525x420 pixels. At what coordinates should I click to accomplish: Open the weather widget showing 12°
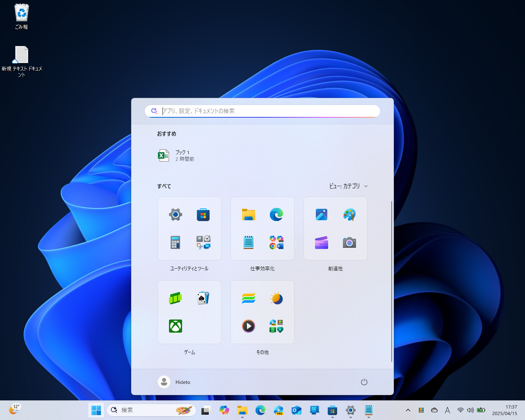point(14,409)
